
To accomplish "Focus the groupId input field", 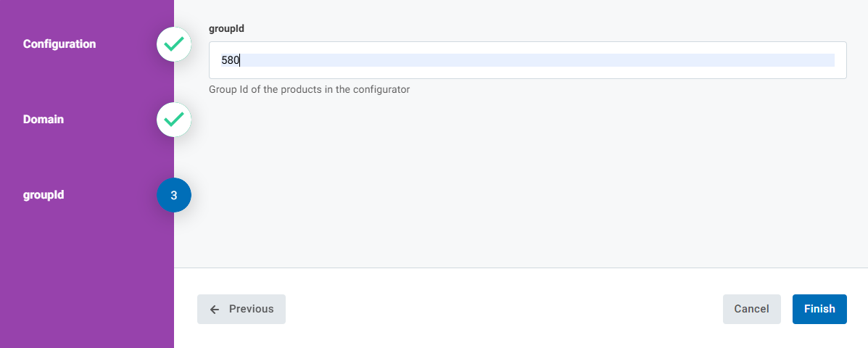I will (527, 60).
